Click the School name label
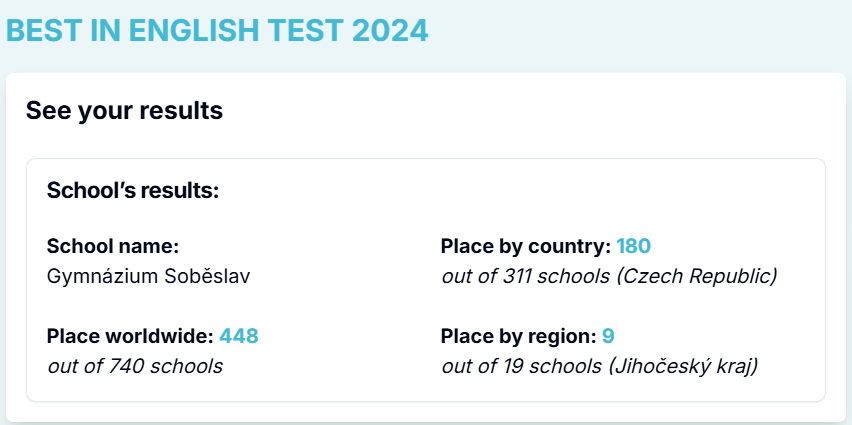 [113, 246]
